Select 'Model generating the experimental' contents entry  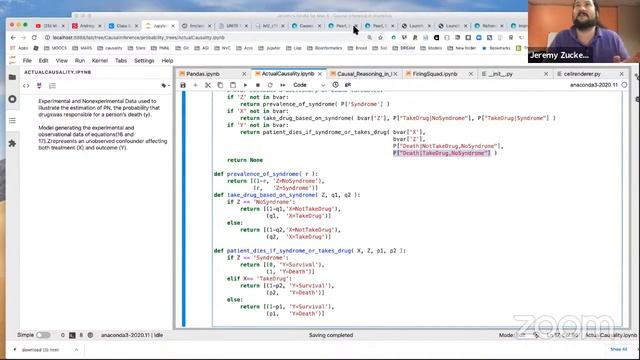103,138
